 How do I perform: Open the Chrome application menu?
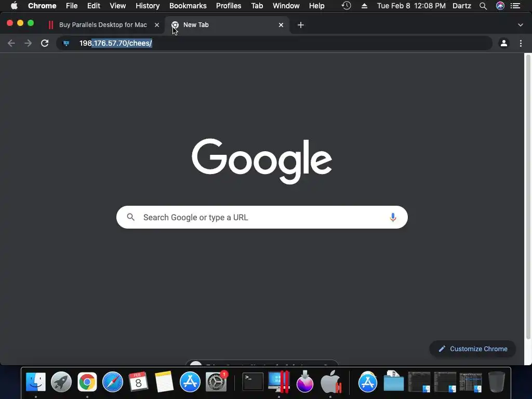42,6
